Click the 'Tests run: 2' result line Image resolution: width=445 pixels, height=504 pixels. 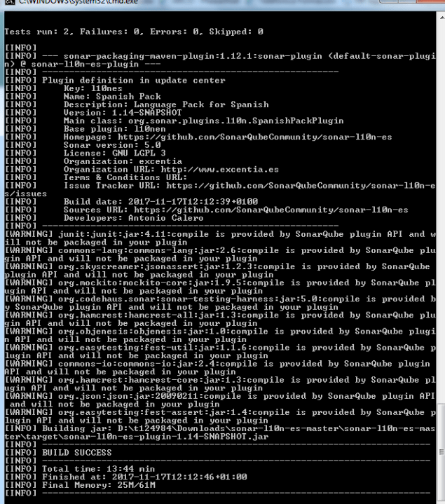pos(134,32)
